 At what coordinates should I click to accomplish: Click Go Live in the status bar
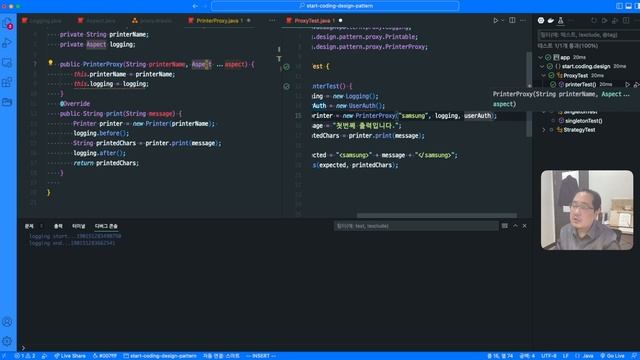point(612,356)
